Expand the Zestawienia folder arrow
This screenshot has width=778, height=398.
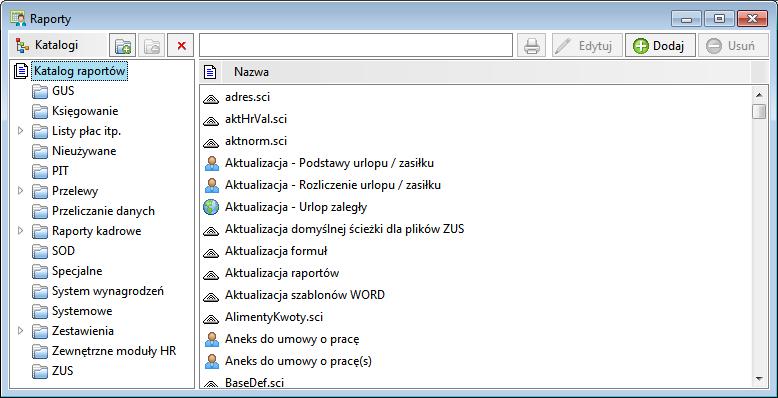pos(20,331)
